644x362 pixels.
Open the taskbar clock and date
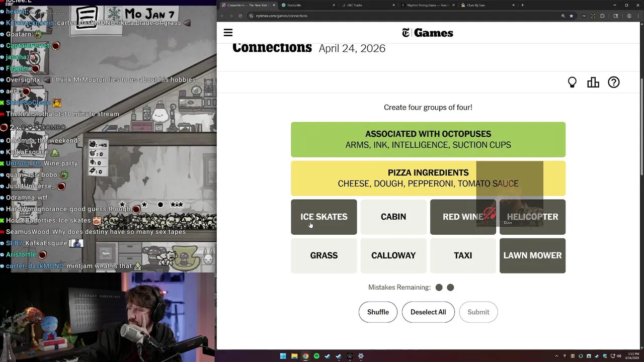pos(632,356)
